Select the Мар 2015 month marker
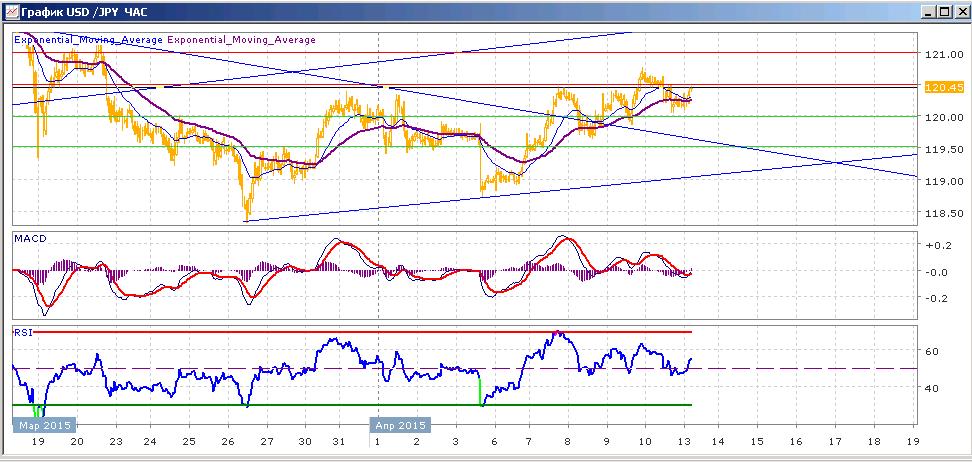Screen dimensions: 972x462 click(x=45, y=425)
